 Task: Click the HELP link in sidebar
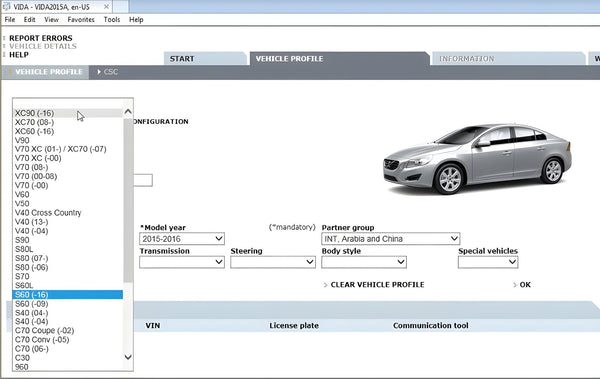19,55
